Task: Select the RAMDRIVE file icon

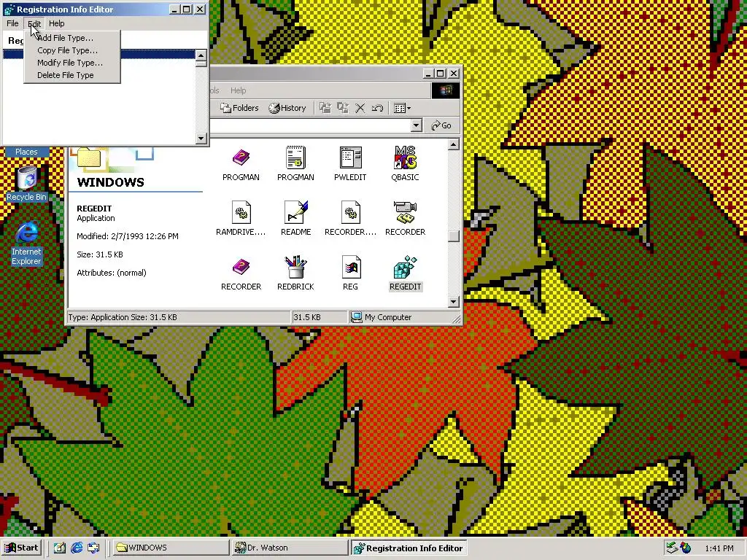Action: (241, 212)
